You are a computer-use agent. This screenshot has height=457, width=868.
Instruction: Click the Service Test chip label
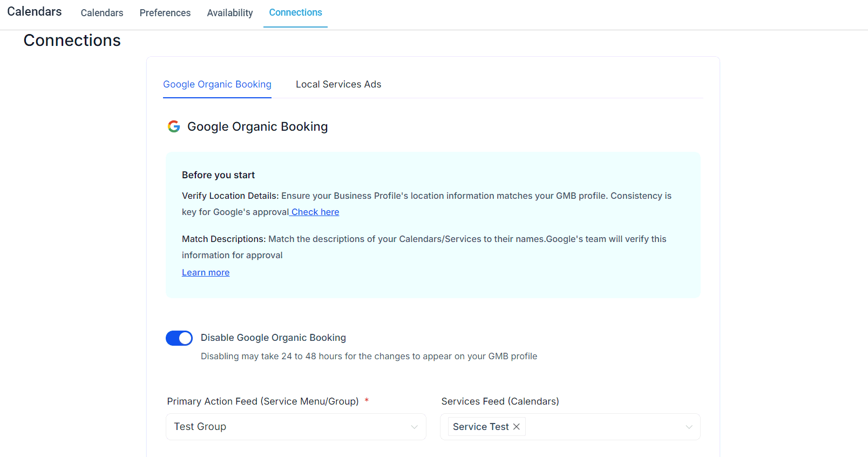[x=480, y=427]
